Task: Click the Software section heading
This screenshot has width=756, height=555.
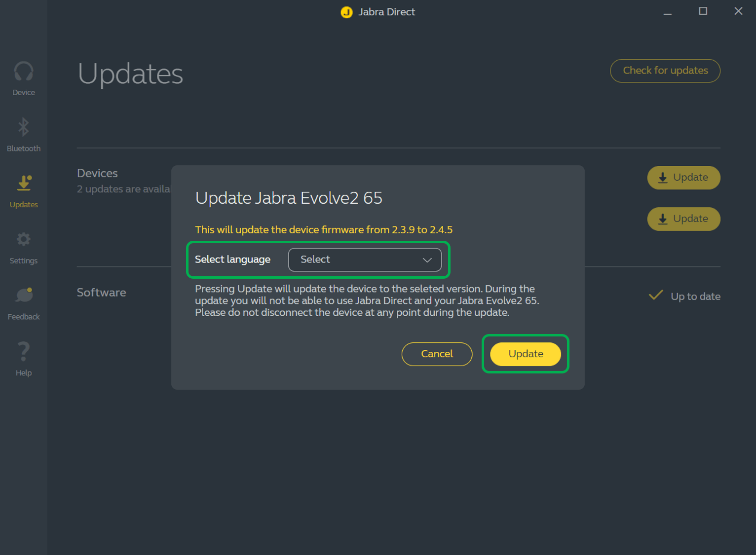Action: click(x=102, y=293)
